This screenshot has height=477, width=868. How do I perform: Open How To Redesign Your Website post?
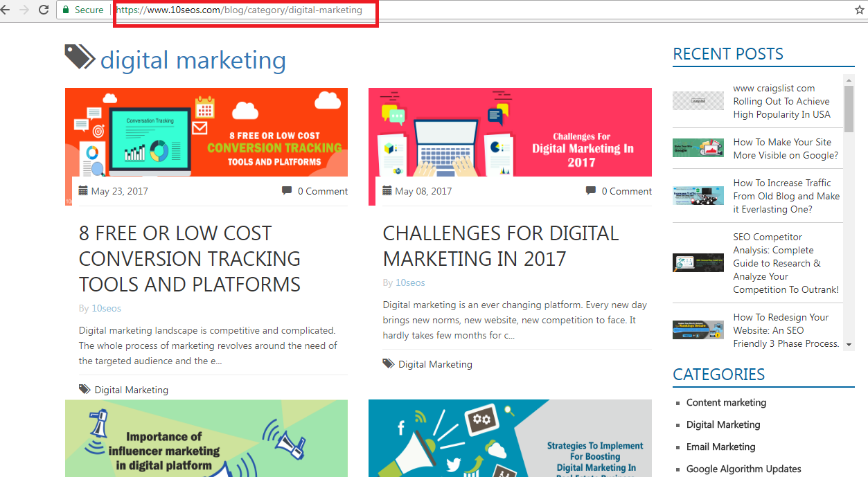(x=786, y=330)
